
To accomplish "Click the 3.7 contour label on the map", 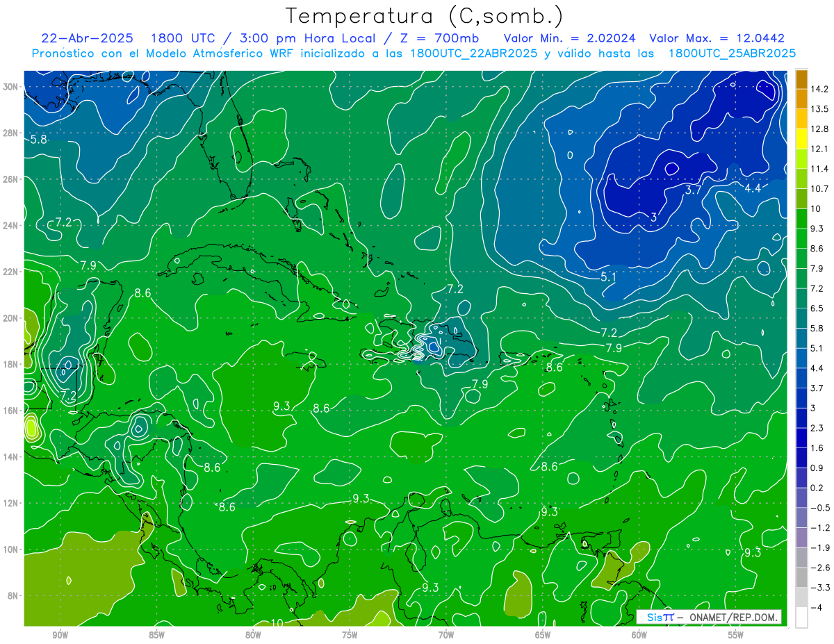I will click(x=694, y=190).
